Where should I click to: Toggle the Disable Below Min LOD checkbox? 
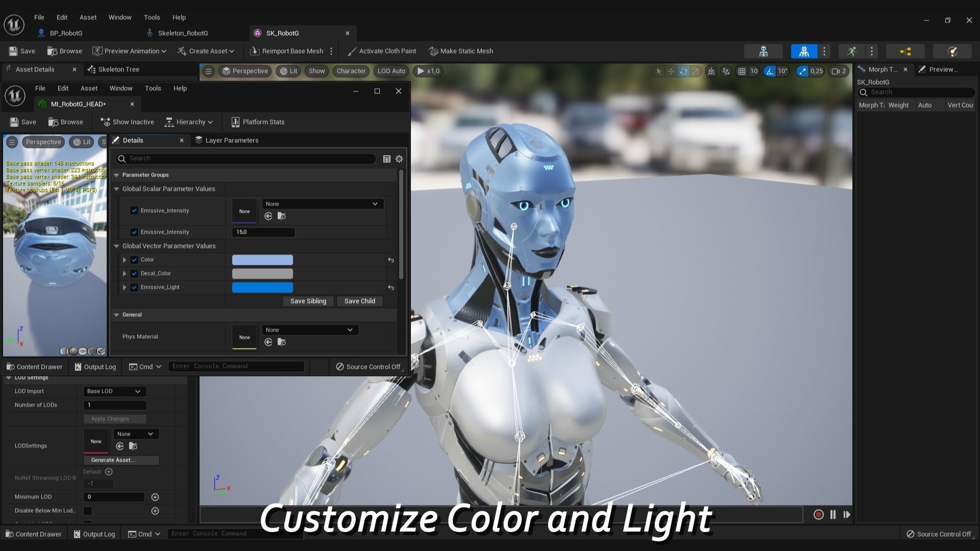(88, 511)
